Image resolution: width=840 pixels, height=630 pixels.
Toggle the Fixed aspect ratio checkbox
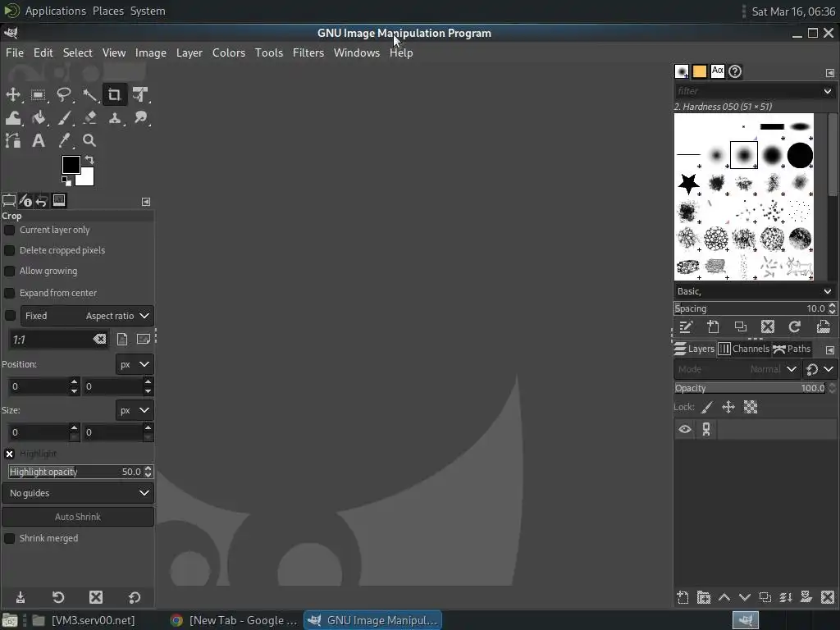[10, 316]
